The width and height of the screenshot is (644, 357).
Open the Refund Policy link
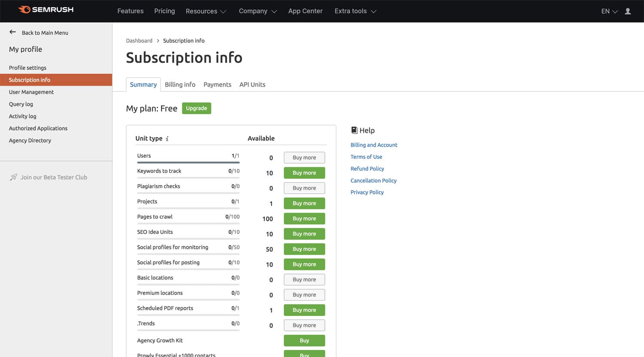[x=367, y=169]
